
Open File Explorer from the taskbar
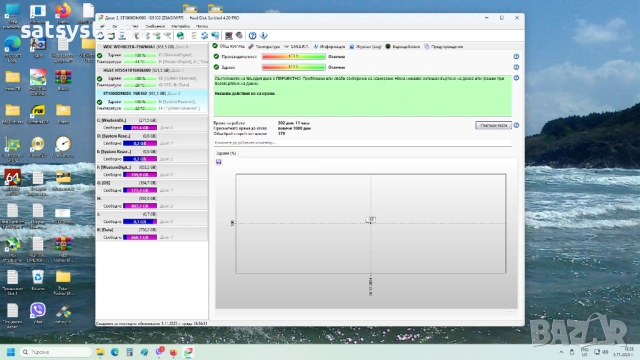point(100,352)
